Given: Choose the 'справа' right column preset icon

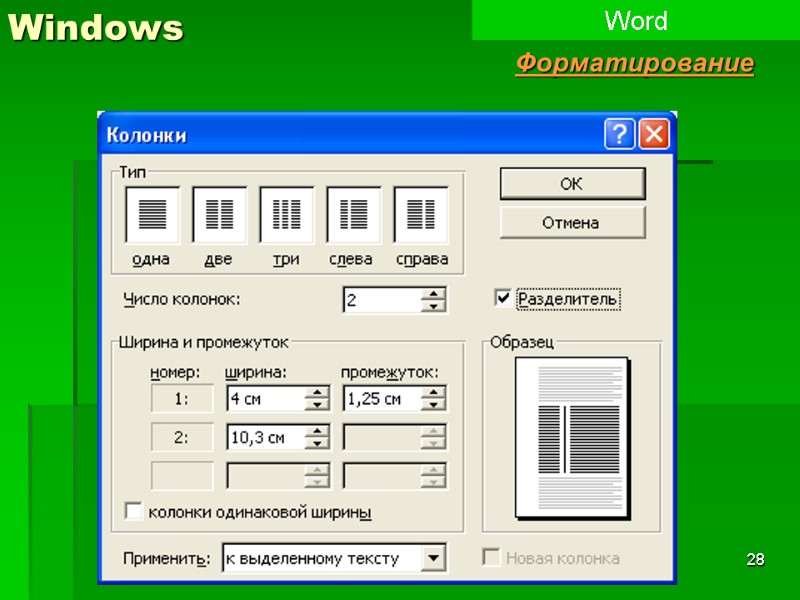Looking at the screenshot, I should tap(421, 215).
